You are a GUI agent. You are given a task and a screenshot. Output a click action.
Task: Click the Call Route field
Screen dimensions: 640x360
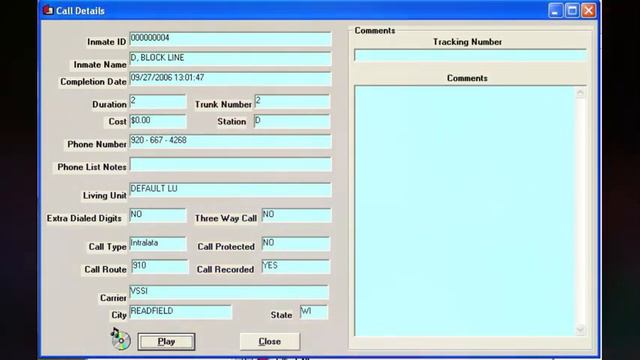coord(160,267)
